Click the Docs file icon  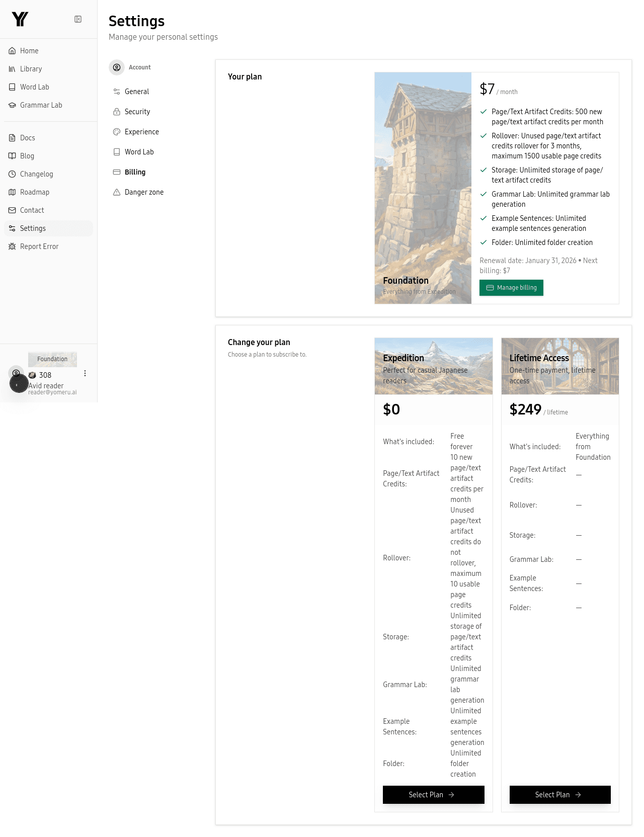pos(12,138)
